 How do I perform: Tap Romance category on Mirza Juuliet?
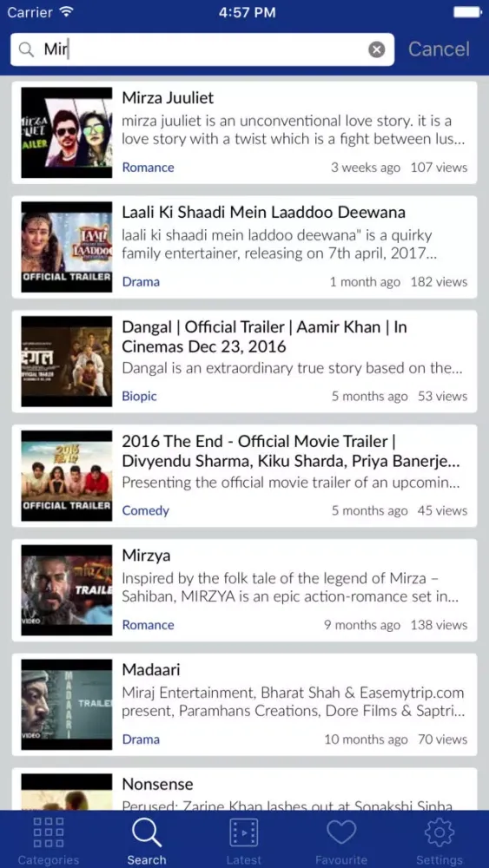(148, 168)
